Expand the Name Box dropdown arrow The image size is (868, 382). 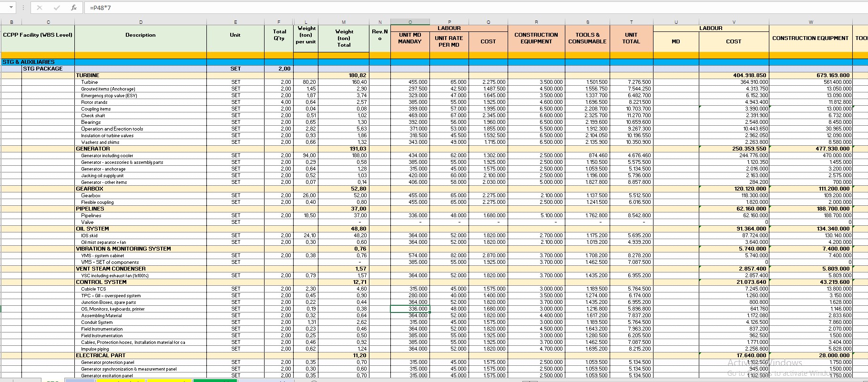pyautogui.click(x=11, y=8)
